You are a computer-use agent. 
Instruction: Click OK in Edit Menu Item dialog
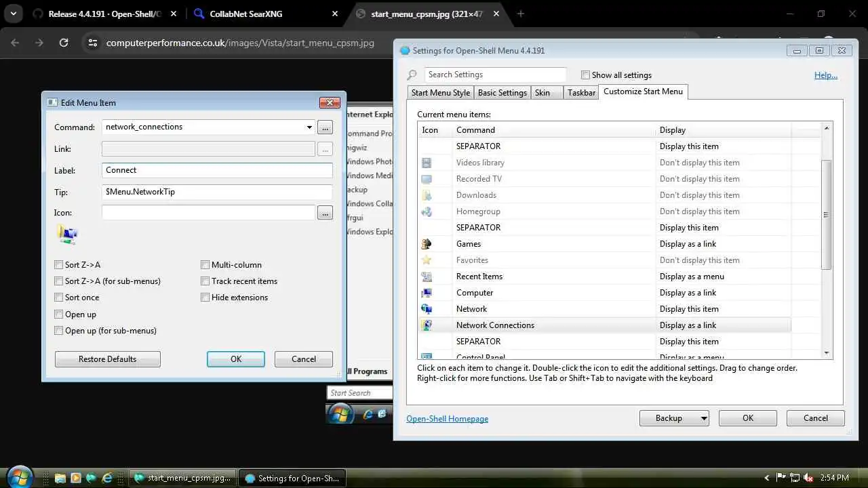(236, 359)
